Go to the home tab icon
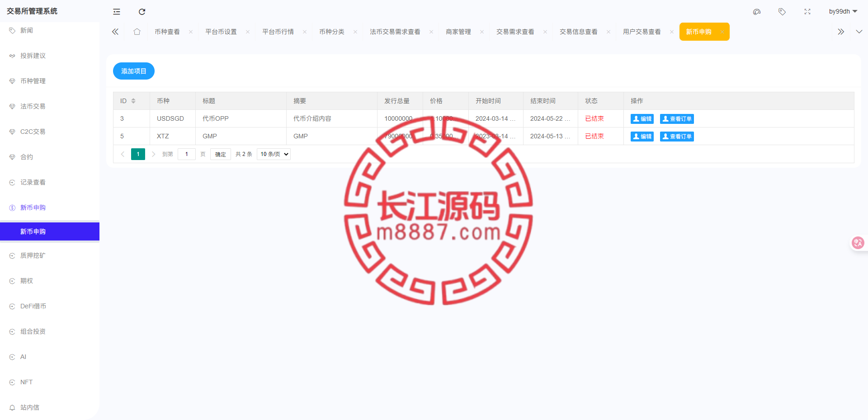The image size is (868, 420). (137, 32)
